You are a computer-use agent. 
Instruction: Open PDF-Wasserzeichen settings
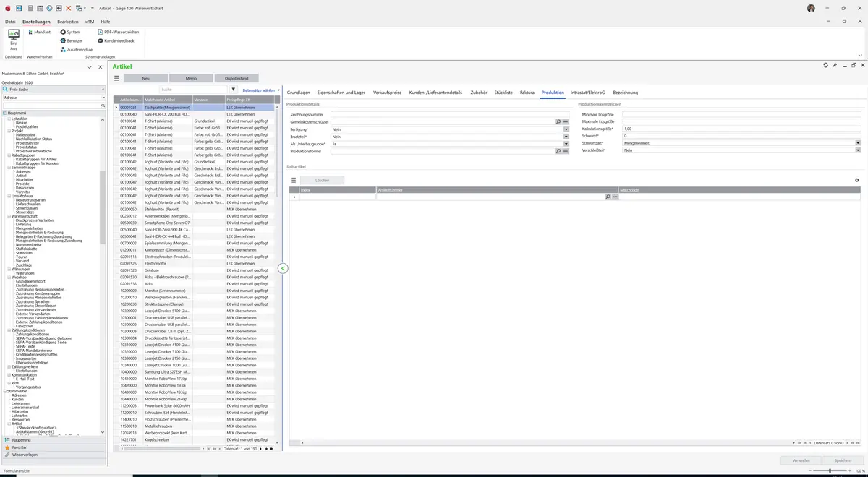(118, 32)
